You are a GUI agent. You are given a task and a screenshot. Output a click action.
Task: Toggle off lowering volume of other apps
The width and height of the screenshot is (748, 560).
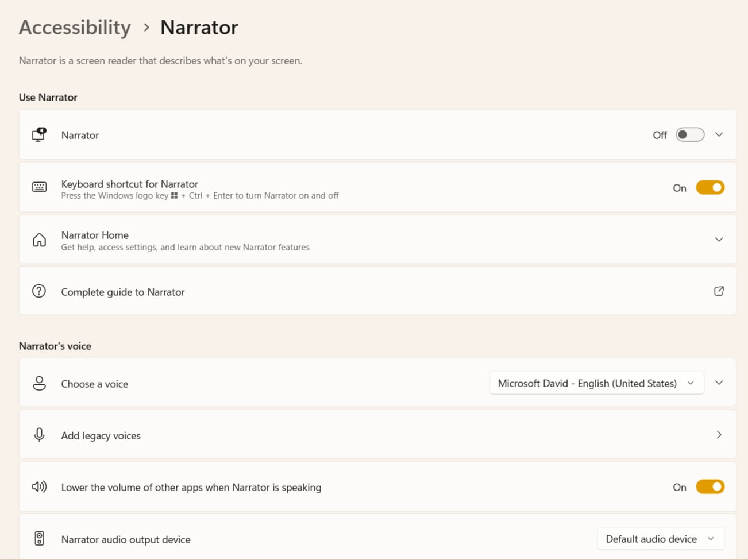click(710, 487)
